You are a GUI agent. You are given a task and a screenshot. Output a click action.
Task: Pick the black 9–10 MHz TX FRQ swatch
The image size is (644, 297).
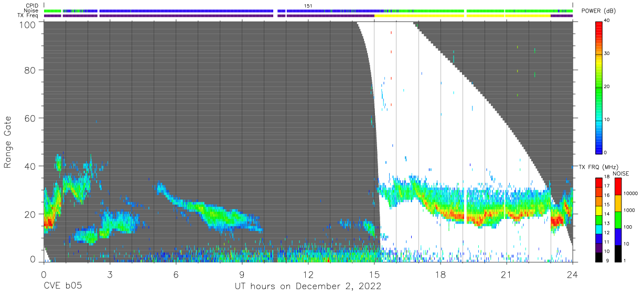coord(598,257)
